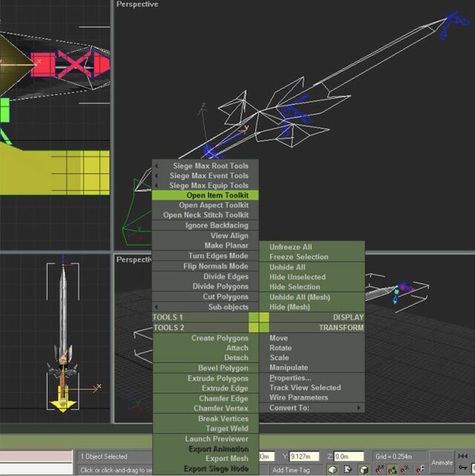Select Rotate in transform menu
Image resolution: width=475 pixels, height=476 pixels.
click(312, 348)
